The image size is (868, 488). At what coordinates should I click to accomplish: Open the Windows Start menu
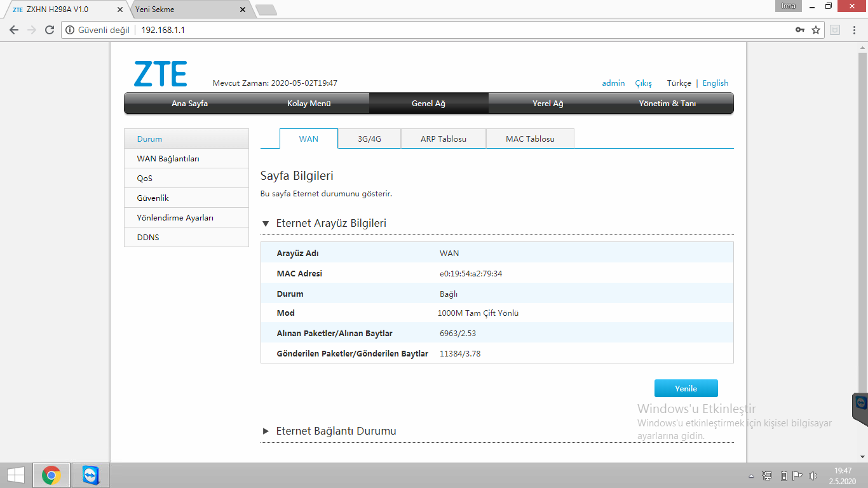(x=16, y=475)
